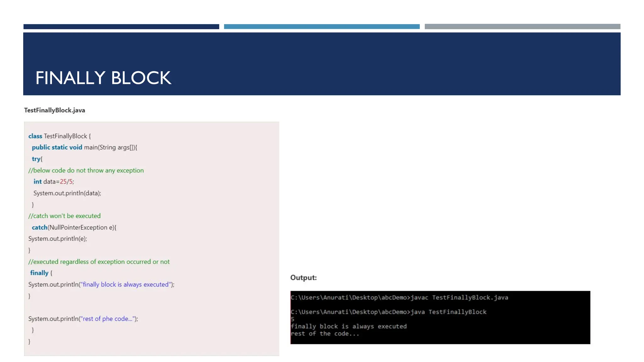This screenshot has width=644, height=362.
Task: Click the Output: label
Action: click(x=303, y=278)
